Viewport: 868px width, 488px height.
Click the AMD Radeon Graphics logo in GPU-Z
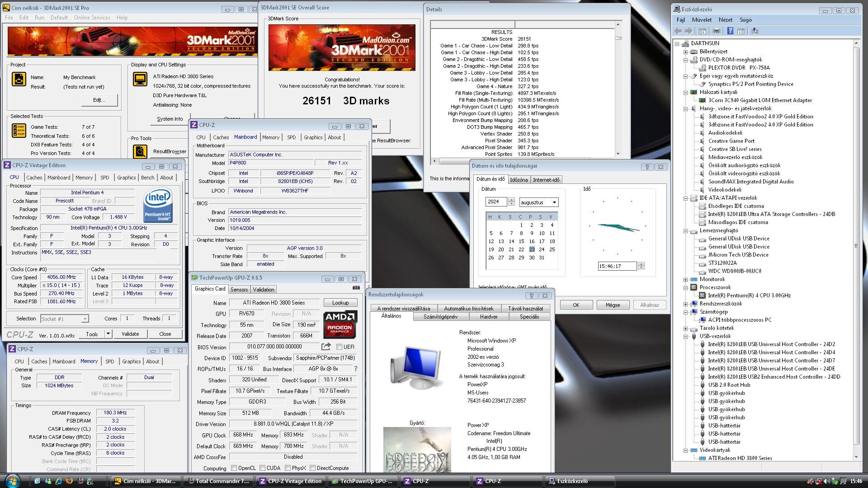point(340,324)
